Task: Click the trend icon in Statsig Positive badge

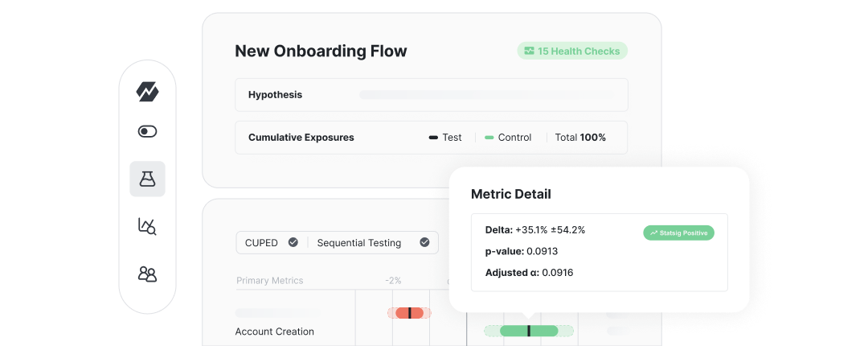Action: point(653,233)
